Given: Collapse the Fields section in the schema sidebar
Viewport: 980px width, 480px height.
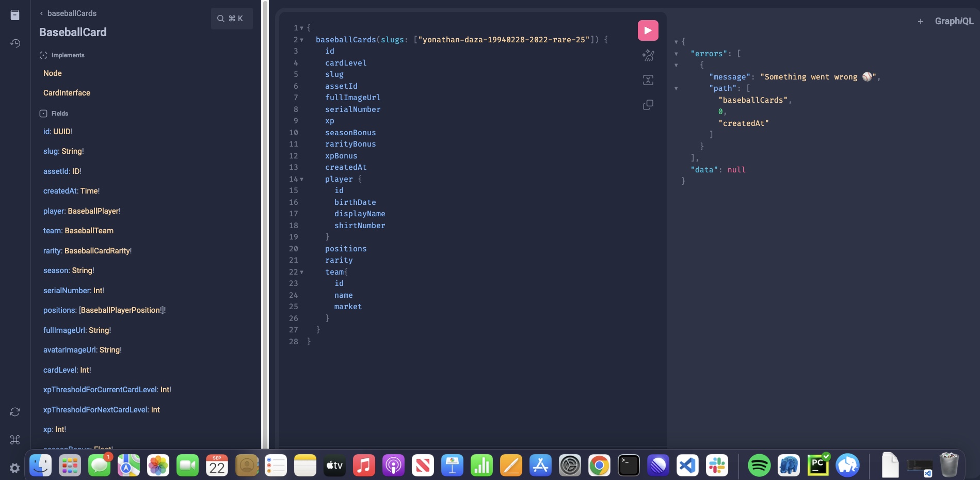Looking at the screenshot, I should tap(42, 113).
